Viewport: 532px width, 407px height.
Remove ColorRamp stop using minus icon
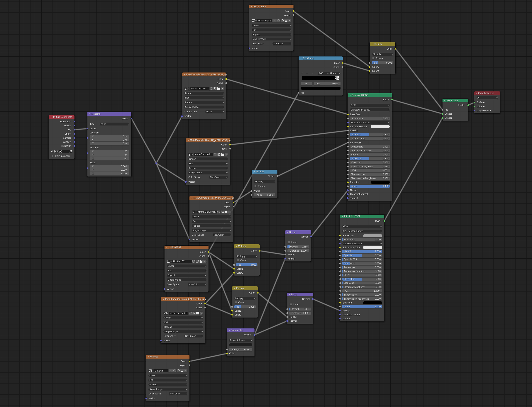point(307,73)
